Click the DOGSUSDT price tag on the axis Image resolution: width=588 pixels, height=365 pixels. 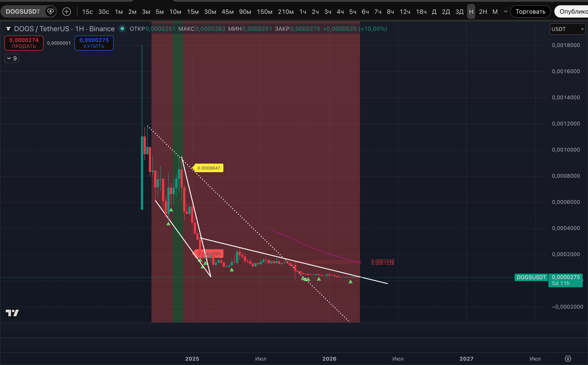coord(531,277)
